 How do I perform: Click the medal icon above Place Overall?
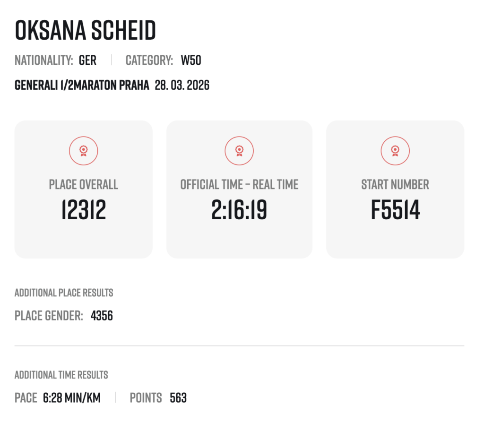pyautogui.click(x=84, y=151)
